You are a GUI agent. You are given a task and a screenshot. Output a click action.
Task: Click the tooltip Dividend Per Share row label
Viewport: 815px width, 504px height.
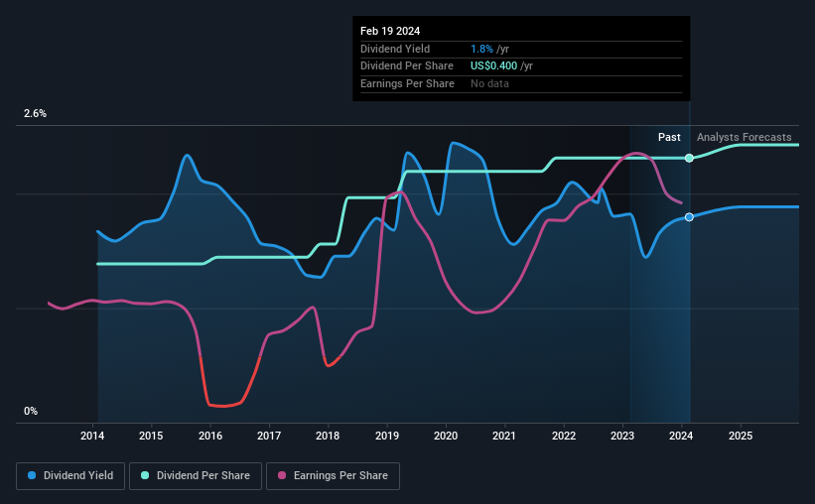406,66
